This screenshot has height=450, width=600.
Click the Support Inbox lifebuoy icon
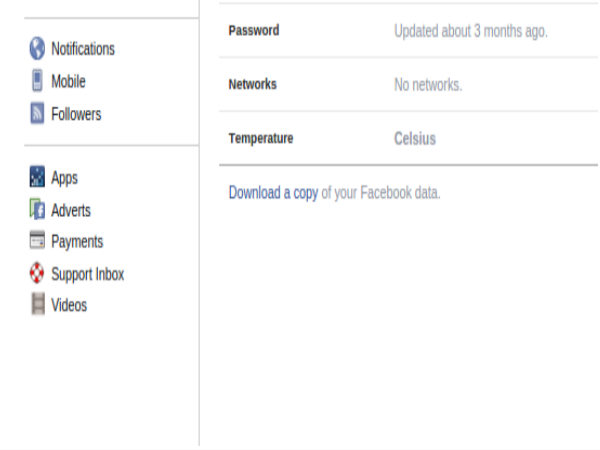pyautogui.click(x=37, y=274)
